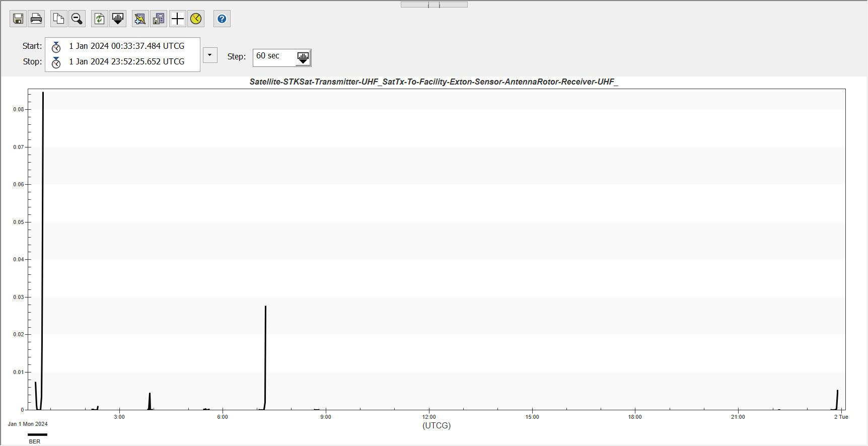Click the stopwatch icon beside Stop time
The height and width of the screenshot is (446, 868).
[56, 62]
